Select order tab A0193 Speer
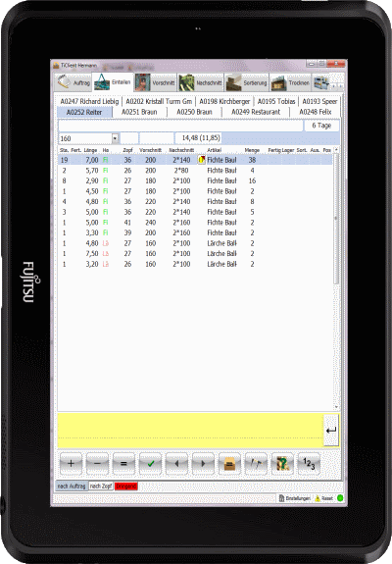Image resolution: width=392 pixels, height=564 pixels. point(319,101)
